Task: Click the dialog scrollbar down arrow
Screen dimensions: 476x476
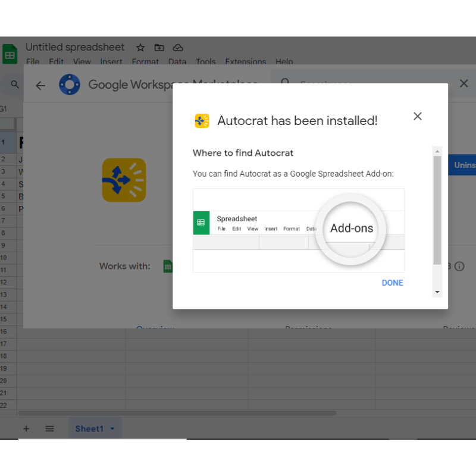Action: [437, 292]
